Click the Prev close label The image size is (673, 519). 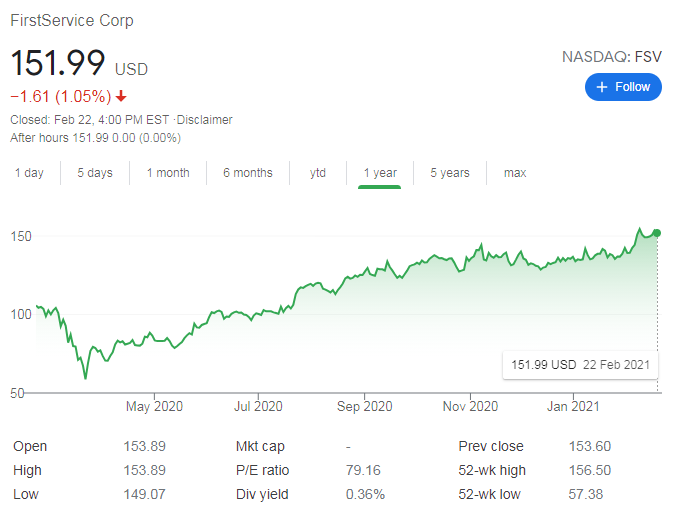491,446
